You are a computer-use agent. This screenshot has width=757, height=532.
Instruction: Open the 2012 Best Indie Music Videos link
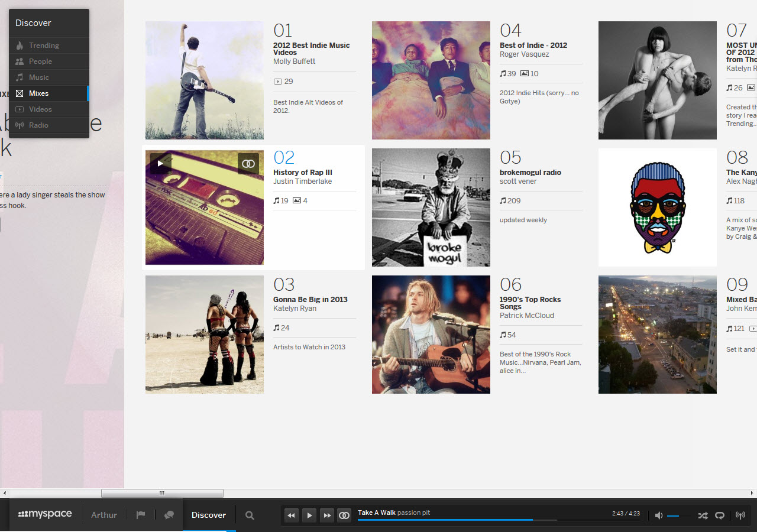click(x=311, y=49)
